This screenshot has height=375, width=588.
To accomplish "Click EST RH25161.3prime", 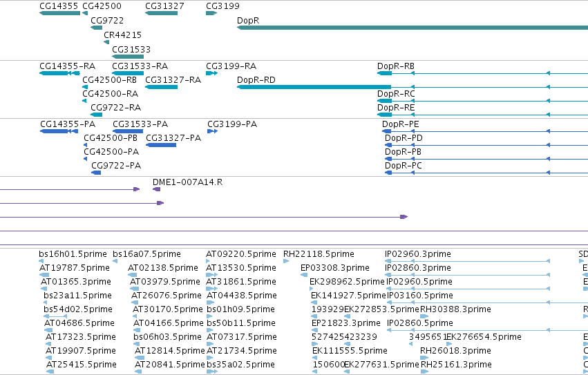I will 424,372.
